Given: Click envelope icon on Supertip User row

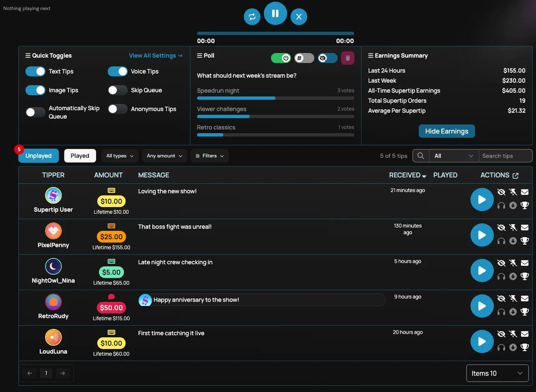Looking at the screenshot, I should (x=525, y=192).
